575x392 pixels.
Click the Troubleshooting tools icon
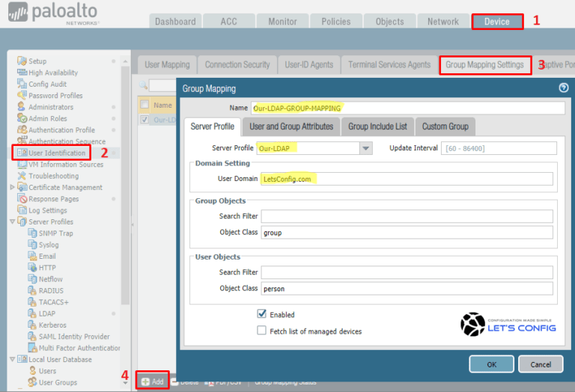(x=22, y=176)
